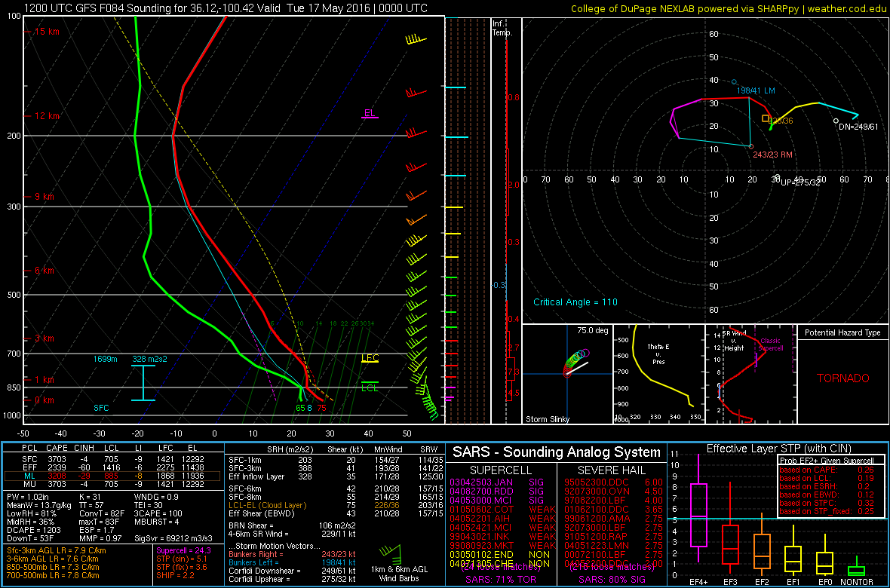Screen dimensions: 890x588
Task: Click the 198/41 LM label on hodograph
Action: [x=756, y=90]
